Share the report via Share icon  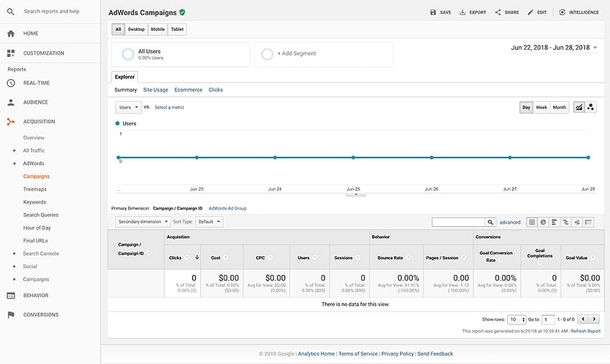(x=498, y=12)
